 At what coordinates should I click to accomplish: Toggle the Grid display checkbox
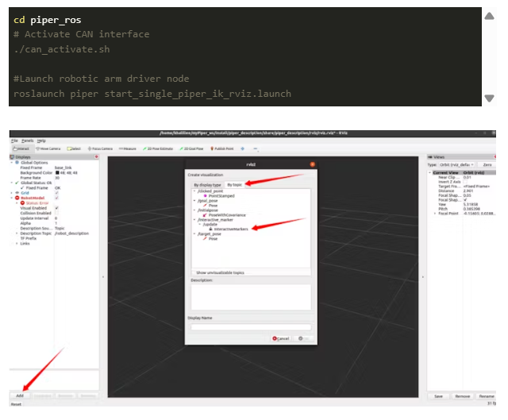[56, 192]
